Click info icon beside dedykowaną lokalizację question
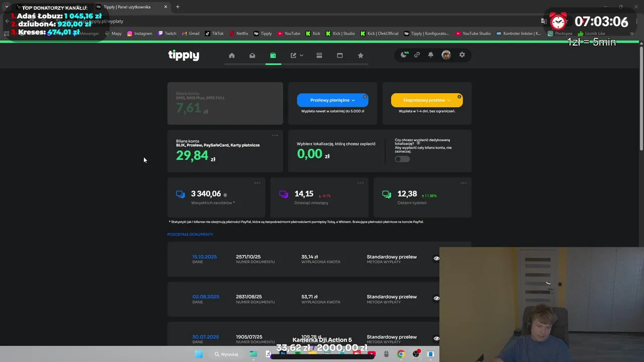644x362 pixels. (x=418, y=143)
